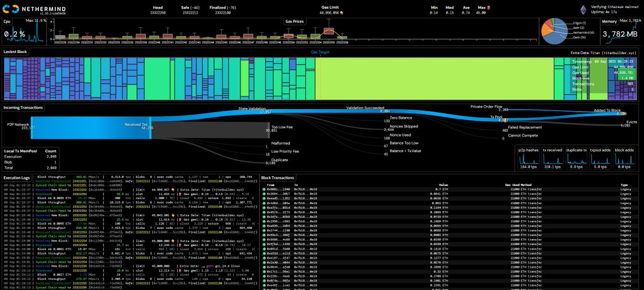Click the Extra Data Titan builder text
Viewport: 644px width, 290px height.
click(x=603, y=53)
